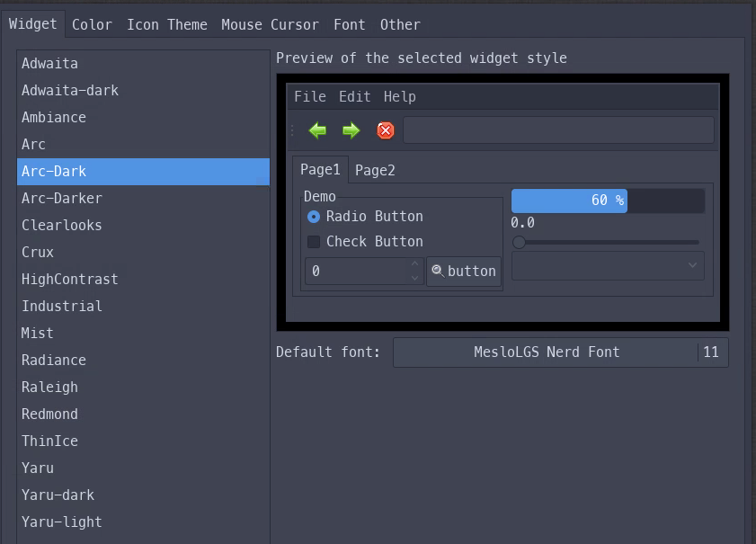Select the Adwaita-dark theme

tap(143, 91)
